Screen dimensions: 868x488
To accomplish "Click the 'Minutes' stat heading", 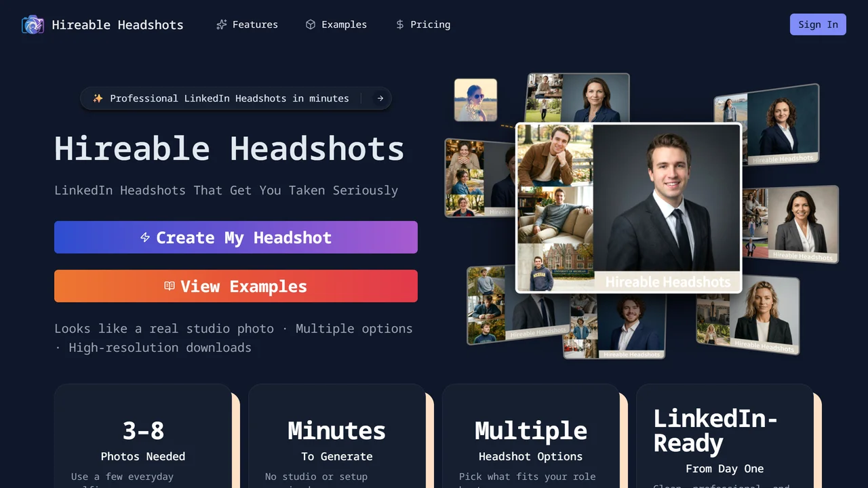I will pos(337,430).
